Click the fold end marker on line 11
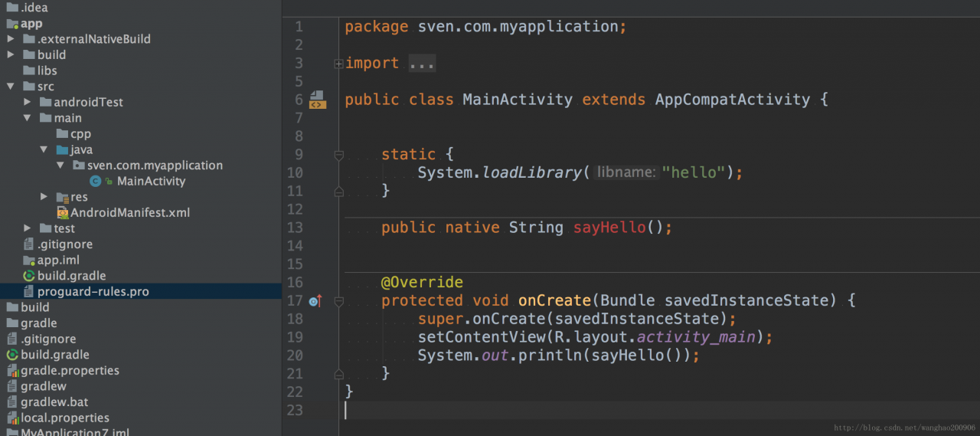 (x=338, y=192)
